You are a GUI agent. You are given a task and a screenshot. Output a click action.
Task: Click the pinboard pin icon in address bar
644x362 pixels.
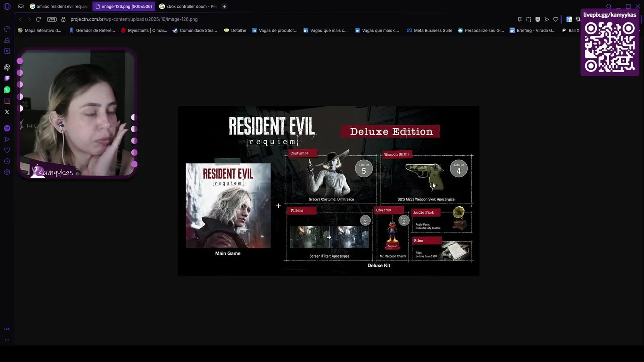[520, 19]
